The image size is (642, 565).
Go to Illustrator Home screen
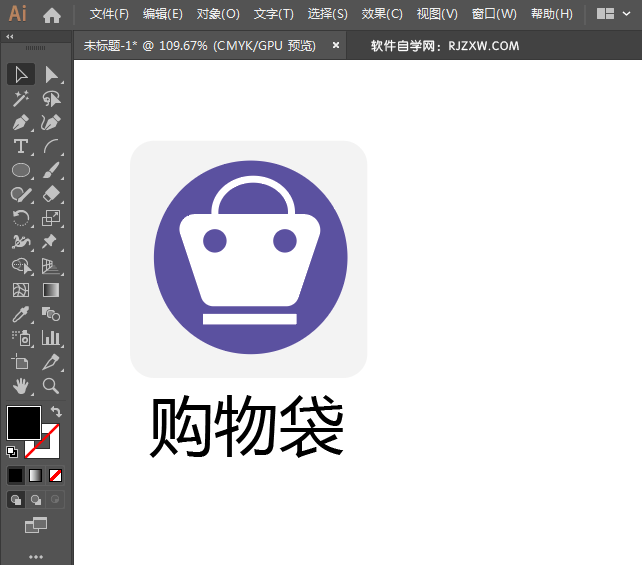[x=52, y=15]
